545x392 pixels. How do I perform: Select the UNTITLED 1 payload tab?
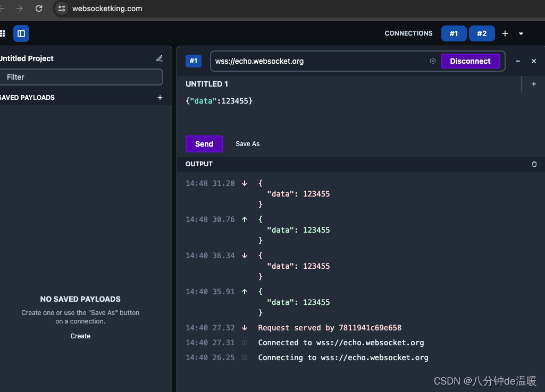coord(207,83)
